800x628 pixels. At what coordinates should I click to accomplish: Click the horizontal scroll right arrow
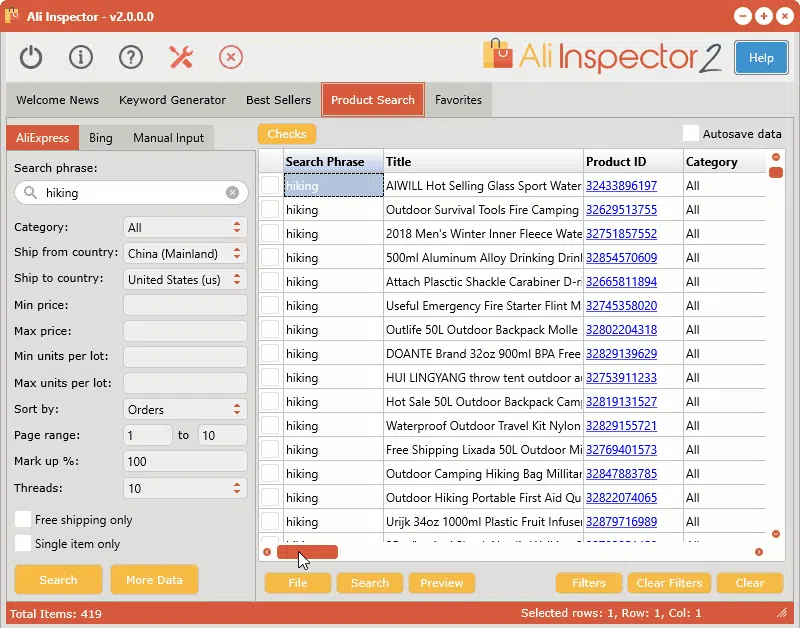tap(759, 552)
